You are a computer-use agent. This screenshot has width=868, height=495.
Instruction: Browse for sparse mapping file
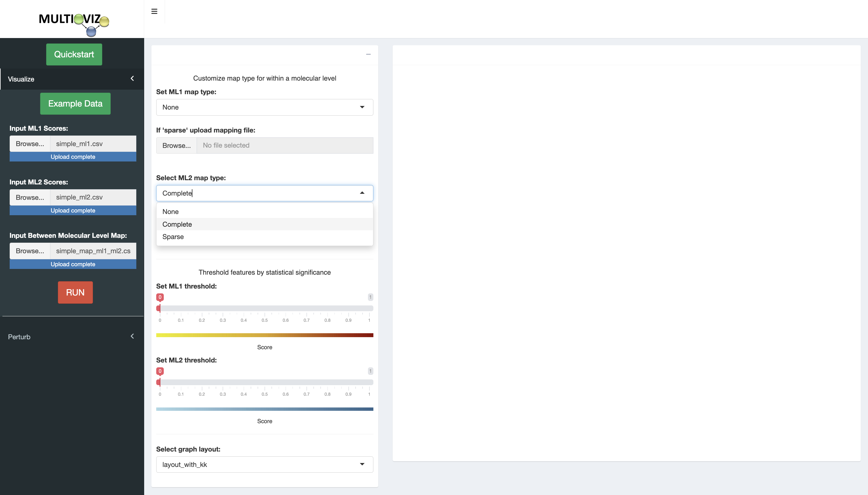click(176, 145)
